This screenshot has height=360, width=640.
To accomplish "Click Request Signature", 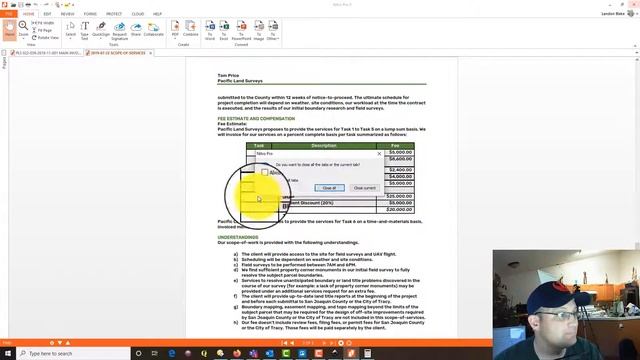I will pyautogui.click(x=120, y=31).
